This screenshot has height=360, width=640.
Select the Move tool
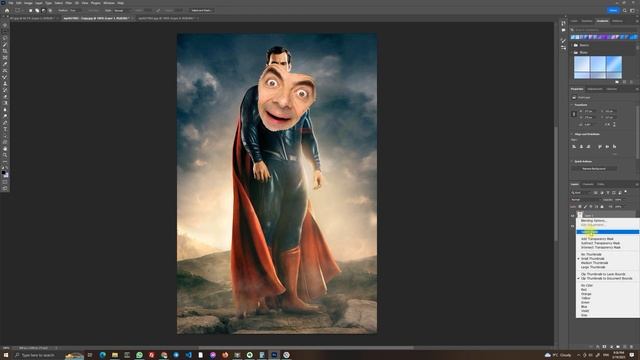click(5, 25)
